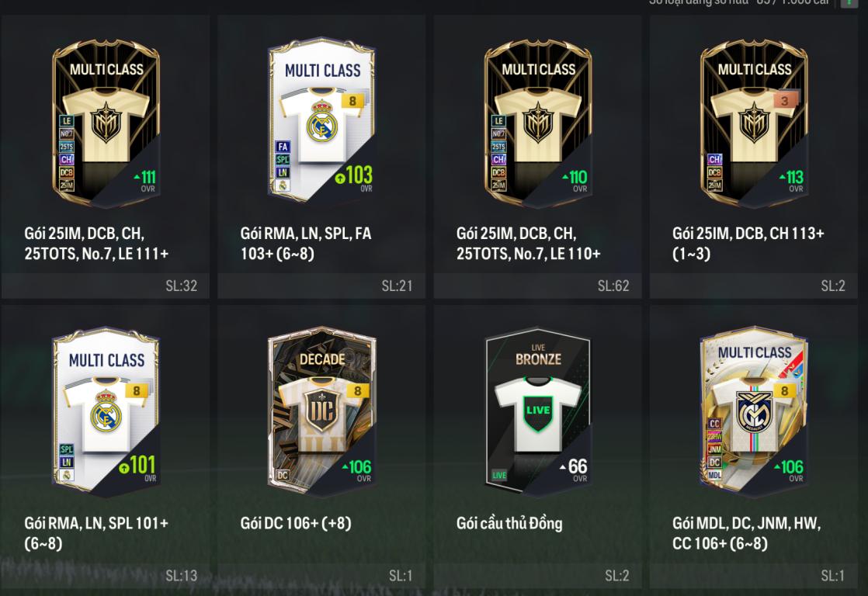The width and height of the screenshot is (868, 596).
Task: Click the SL:62 quantity bar
Action: click(x=538, y=286)
